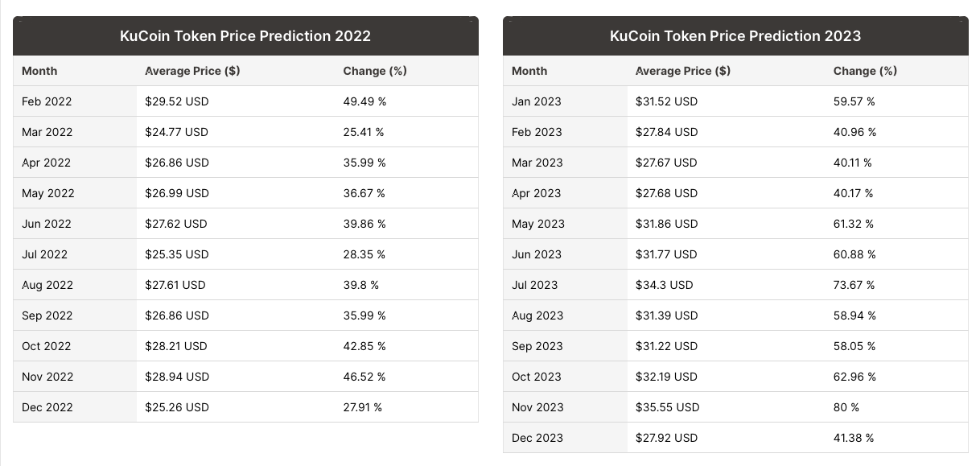Viewport: 980px width, 466px height.
Task: Click the Jan 2023 month cell
Action: 537,101
